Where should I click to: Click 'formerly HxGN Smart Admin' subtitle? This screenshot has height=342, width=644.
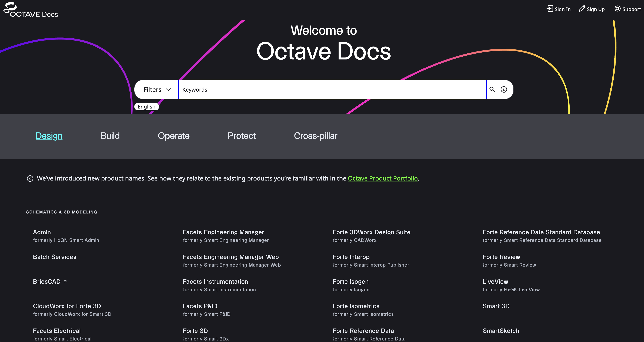[x=66, y=240]
